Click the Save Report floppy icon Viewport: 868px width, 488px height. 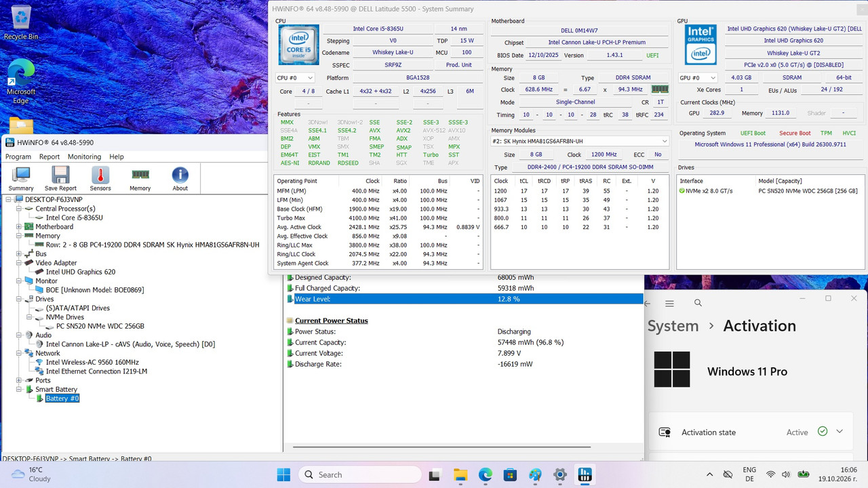(60, 179)
